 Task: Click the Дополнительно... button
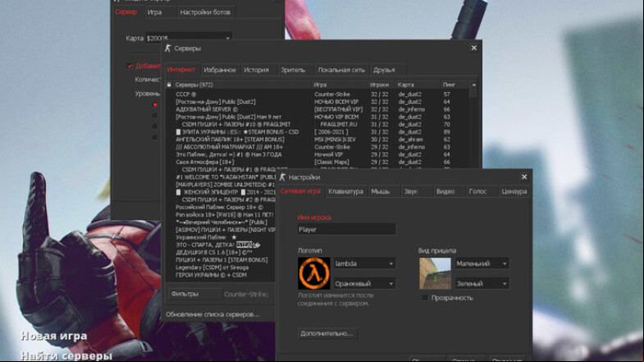coord(327,333)
